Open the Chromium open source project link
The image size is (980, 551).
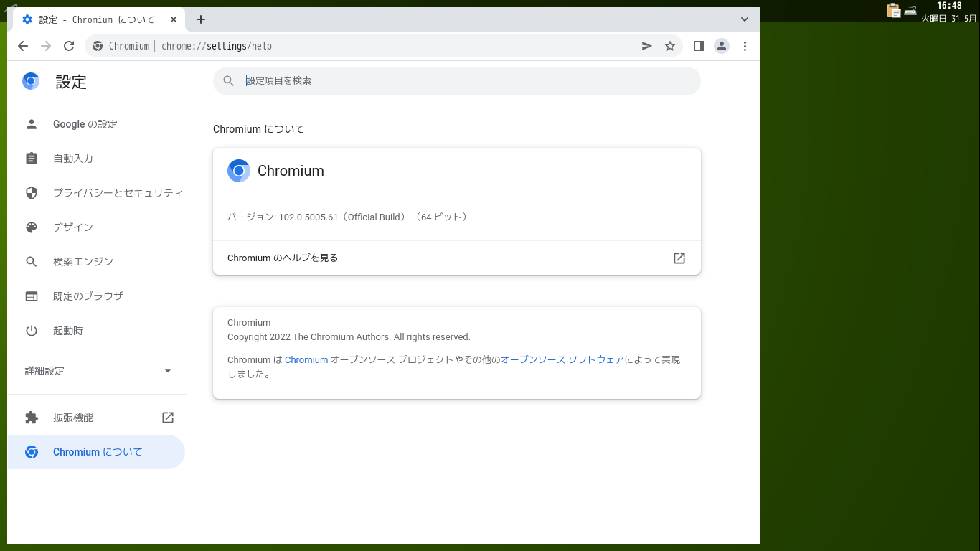pos(306,359)
